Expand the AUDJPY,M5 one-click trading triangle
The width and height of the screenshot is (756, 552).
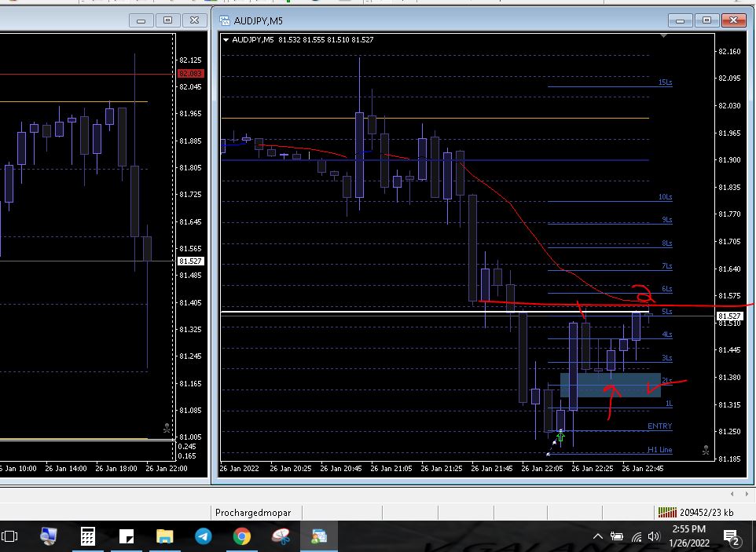226,40
